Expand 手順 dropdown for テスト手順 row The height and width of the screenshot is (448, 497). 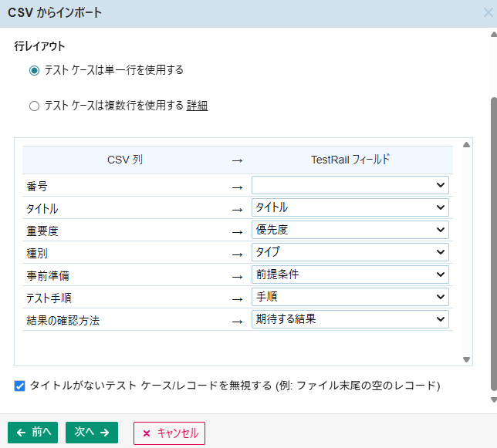(x=350, y=297)
